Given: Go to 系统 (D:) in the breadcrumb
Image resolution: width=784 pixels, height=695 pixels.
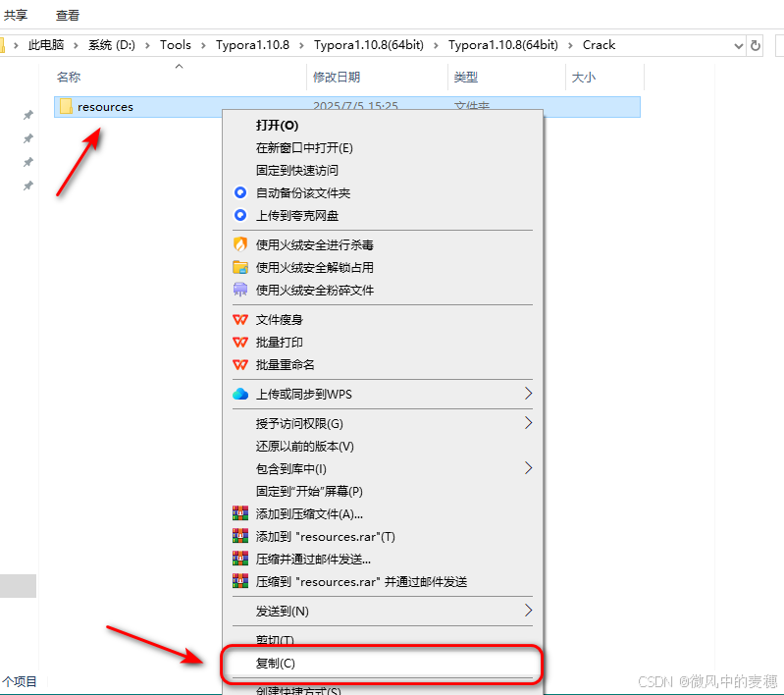Looking at the screenshot, I should [x=112, y=45].
